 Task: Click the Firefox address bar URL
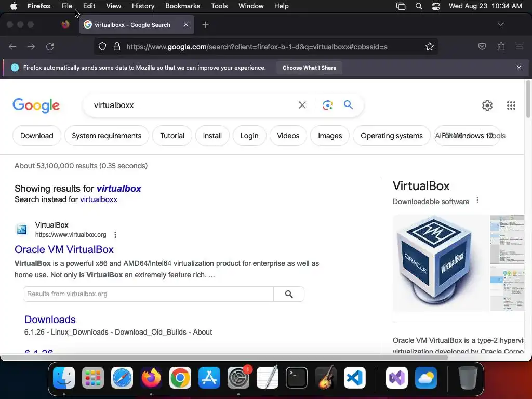coord(257,47)
